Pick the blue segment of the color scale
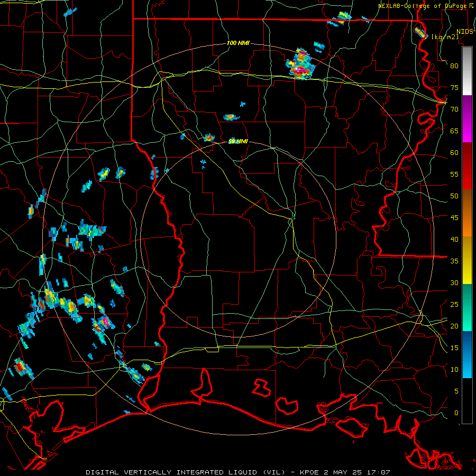The image size is (476, 476). (468, 354)
